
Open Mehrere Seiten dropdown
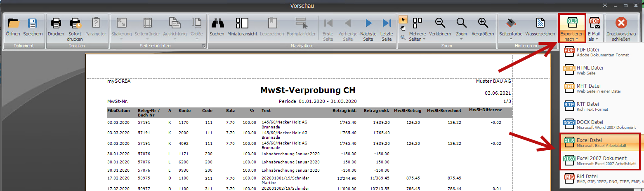[x=417, y=28]
